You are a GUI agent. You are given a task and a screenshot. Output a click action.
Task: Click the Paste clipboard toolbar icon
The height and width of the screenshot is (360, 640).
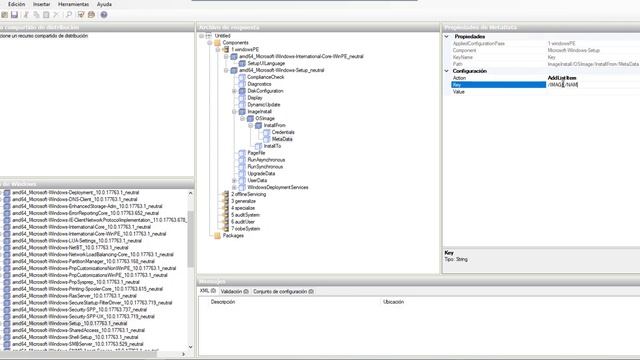(46, 15)
